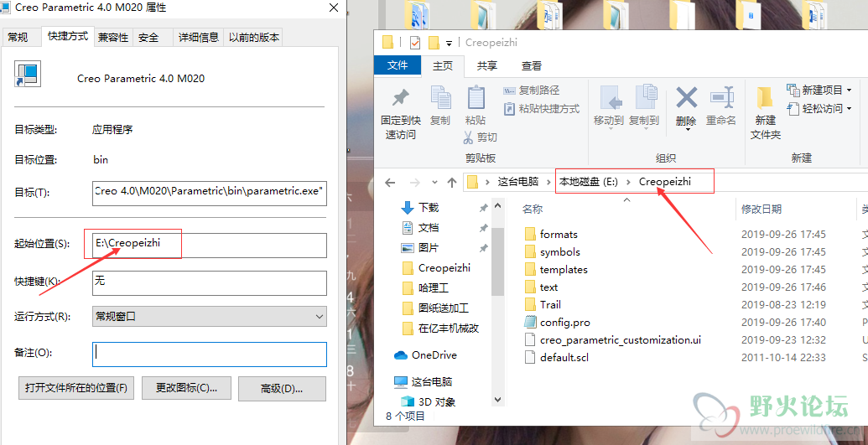
Task: Click Paste shortcut (粘贴快捷方式) in ribbon
Action: point(542,108)
